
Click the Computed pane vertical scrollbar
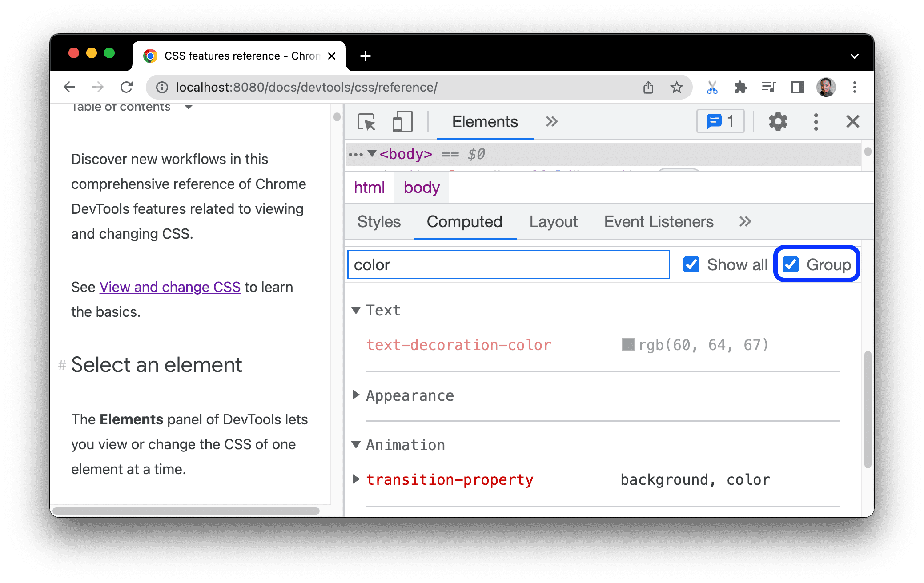pyautogui.click(x=867, y=409)
